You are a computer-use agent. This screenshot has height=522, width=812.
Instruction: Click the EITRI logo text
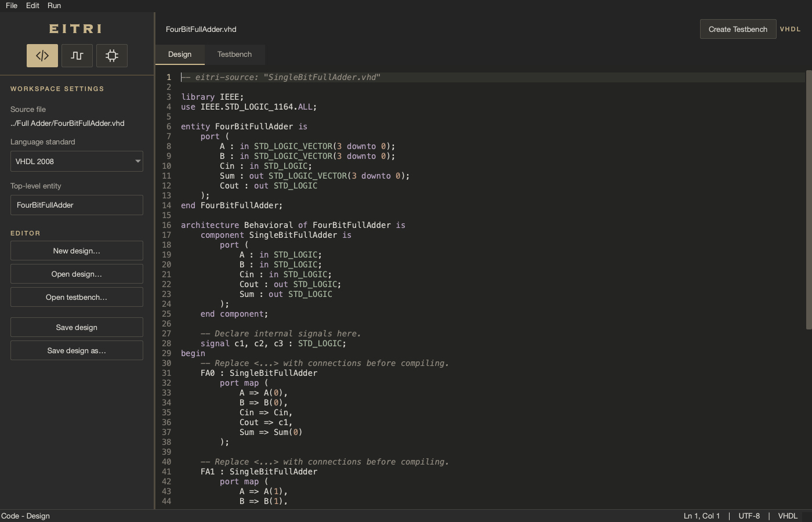coord(75,28)
